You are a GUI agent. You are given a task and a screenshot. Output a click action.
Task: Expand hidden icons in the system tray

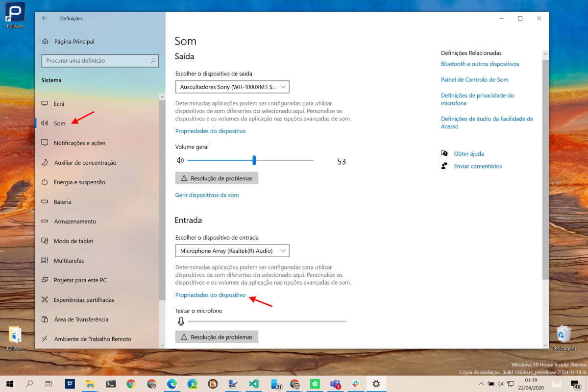481,384
